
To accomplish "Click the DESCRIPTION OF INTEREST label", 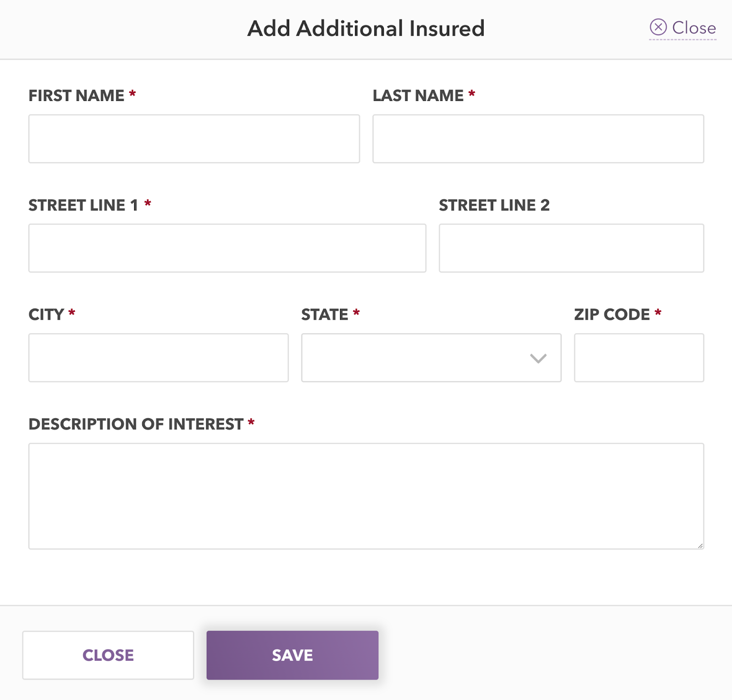I will click(x=136, y=424).
